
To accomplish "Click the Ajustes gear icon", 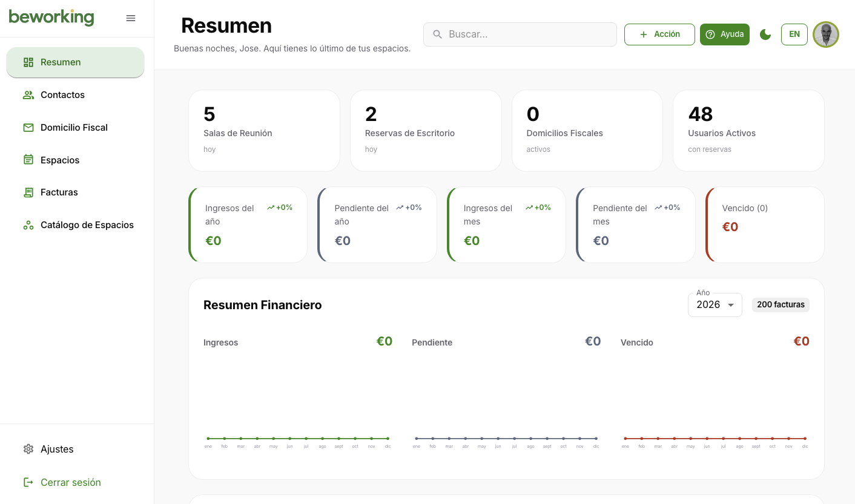I will tap(28, 449).
